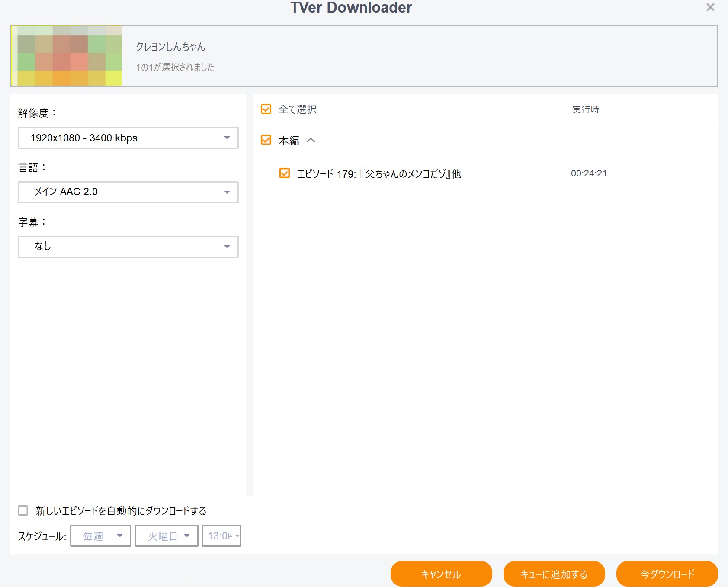Open the 字幕 subtitle dropdown
This screenshot has width=728, height=587.
click(x=128, y=247)
